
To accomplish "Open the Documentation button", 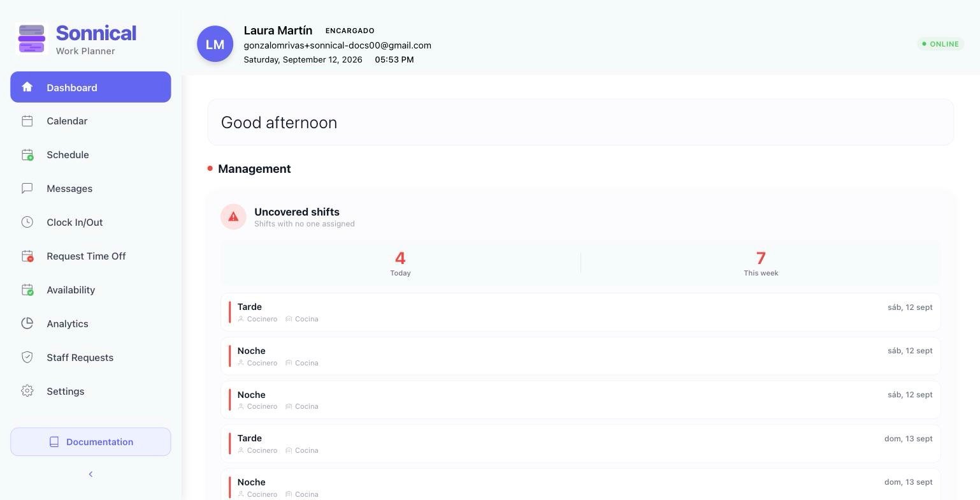I will click(x=90, y=442).
